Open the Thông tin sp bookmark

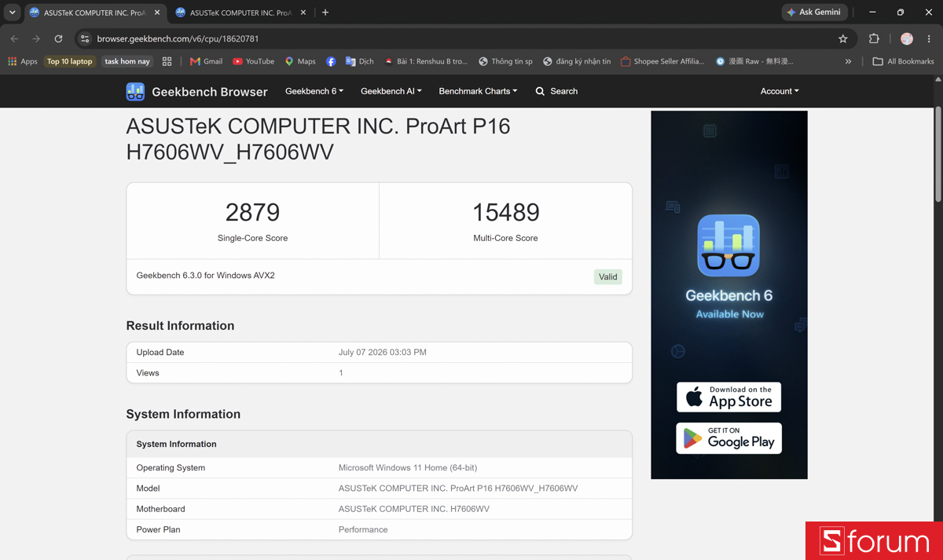point(505,61)
